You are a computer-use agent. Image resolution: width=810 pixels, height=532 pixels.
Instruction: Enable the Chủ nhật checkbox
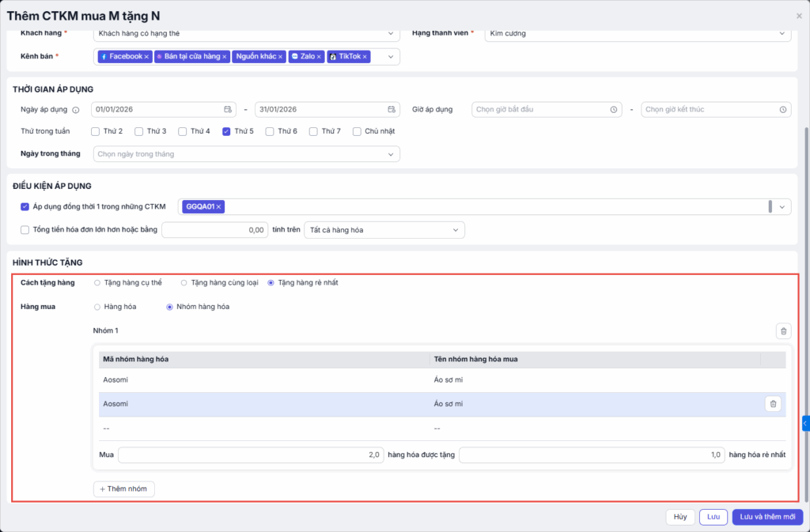coord(358,131)
